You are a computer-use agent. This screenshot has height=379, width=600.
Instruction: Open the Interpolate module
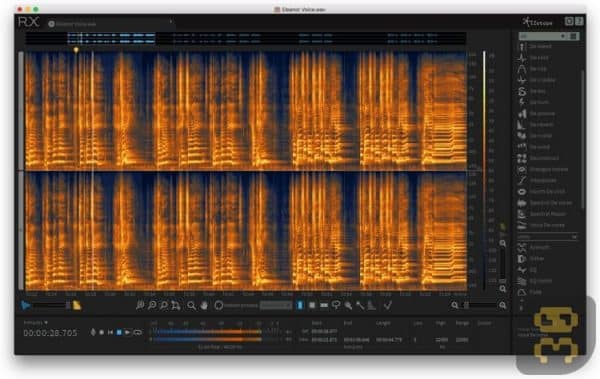pyautogui.click(x=537, y=180)
